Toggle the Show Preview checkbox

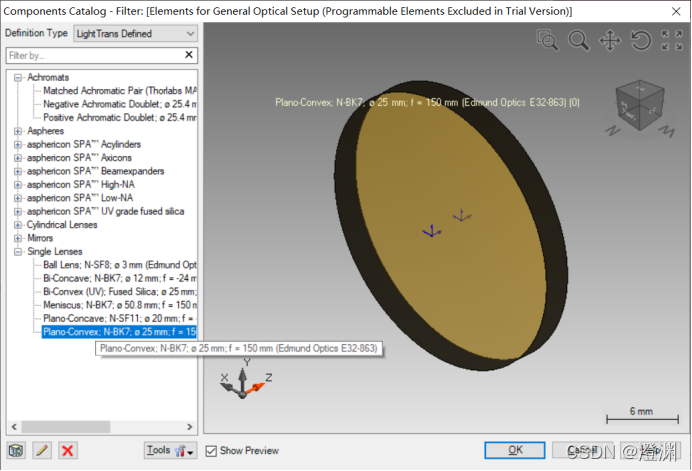click(x=211, y=451)
